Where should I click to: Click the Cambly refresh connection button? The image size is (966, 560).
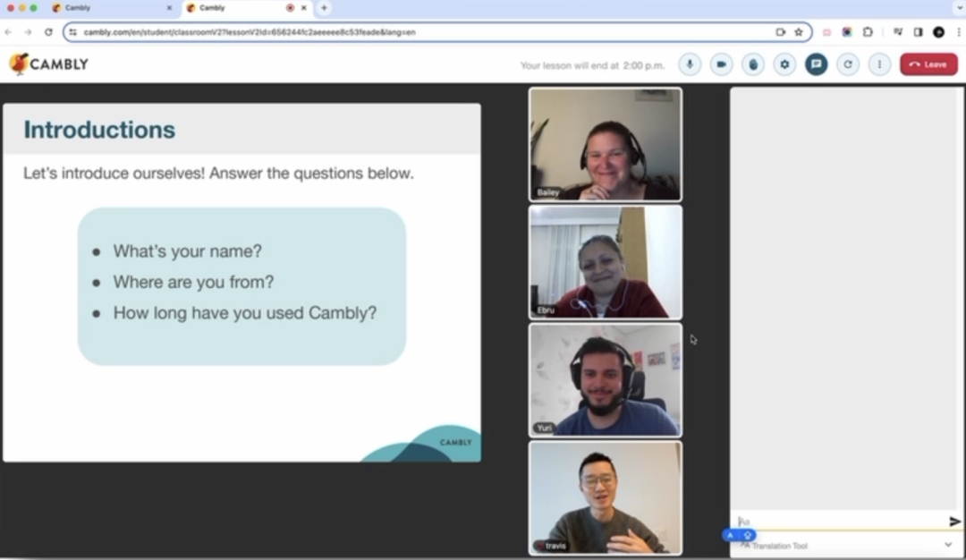pyautogui.click(x=848, y=64)
